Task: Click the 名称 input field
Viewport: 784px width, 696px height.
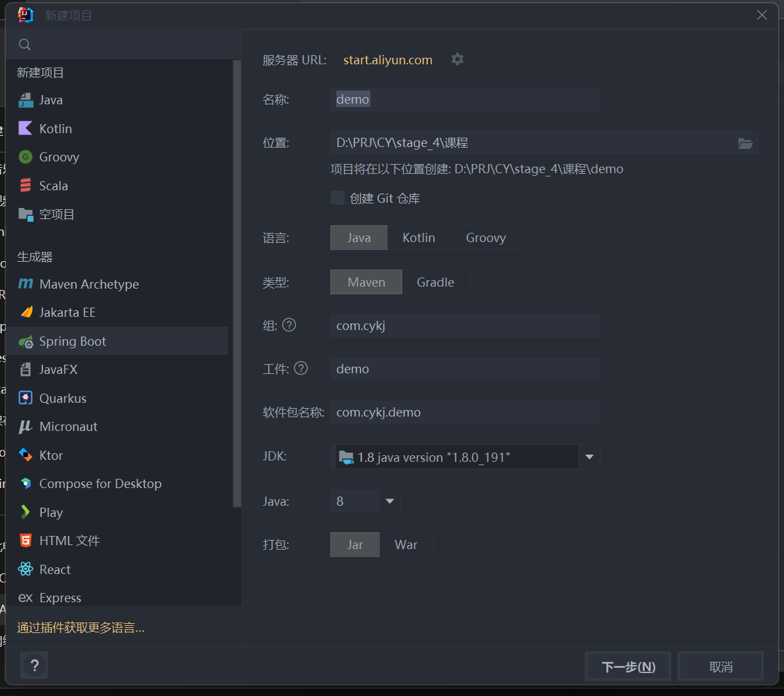Action: click(x=465, y=100)
